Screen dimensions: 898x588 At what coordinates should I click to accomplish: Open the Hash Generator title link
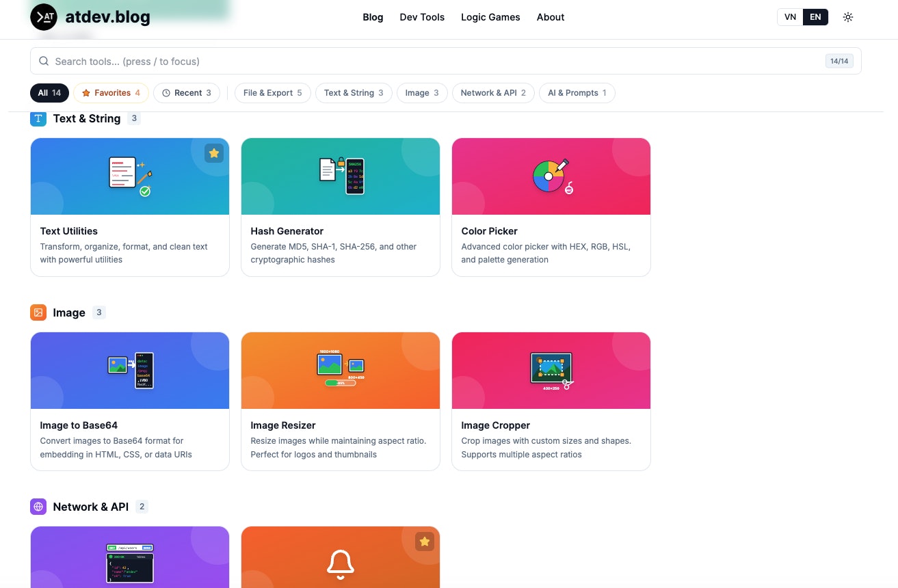pyautogui.click(x=287, y=231)
